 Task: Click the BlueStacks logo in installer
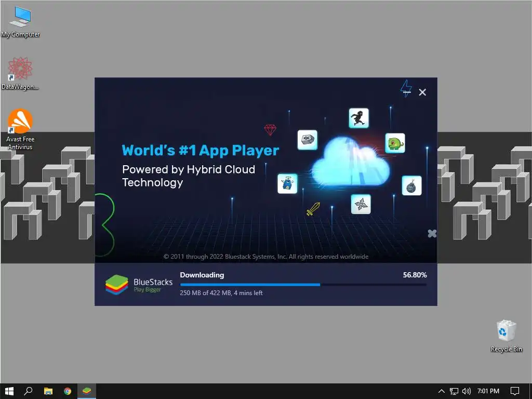coord(116,284)
